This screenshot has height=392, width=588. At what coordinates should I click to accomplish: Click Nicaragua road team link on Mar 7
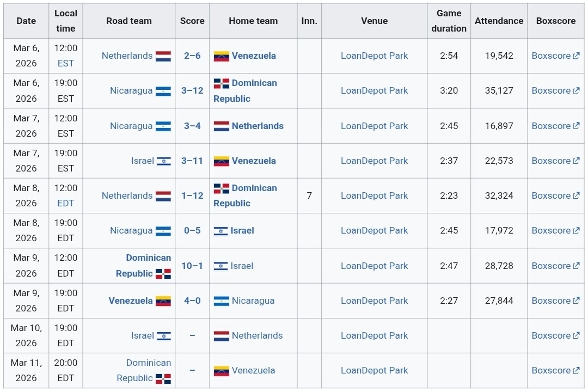tap(131, 126)
